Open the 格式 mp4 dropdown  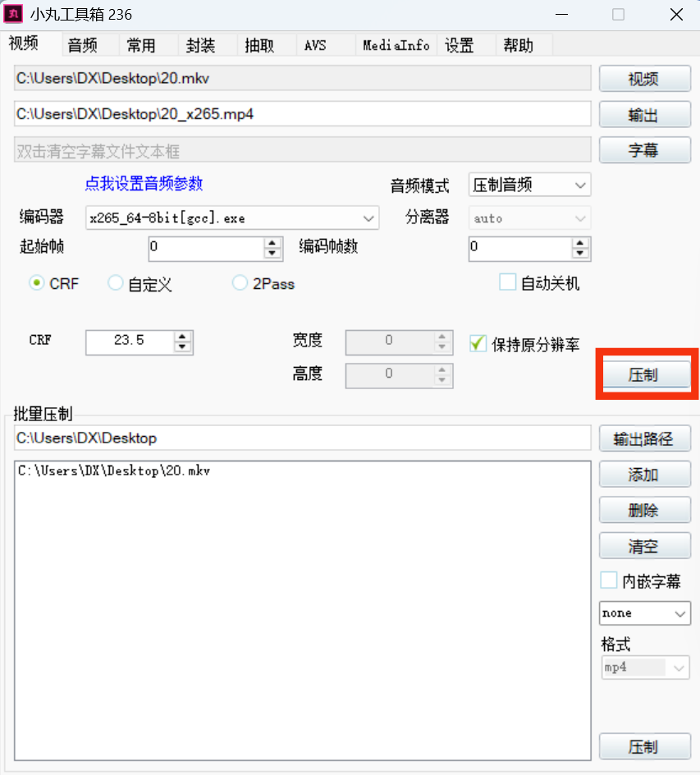click(x=645, y=667)
